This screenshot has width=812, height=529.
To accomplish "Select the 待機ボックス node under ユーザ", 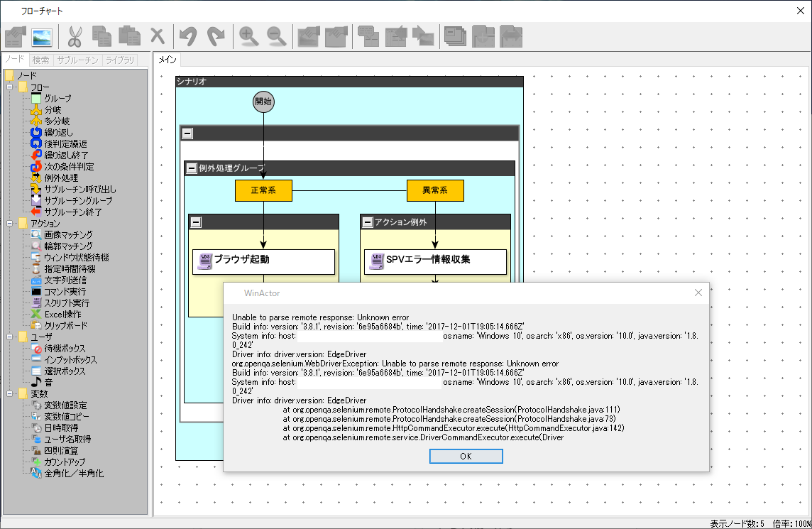I will click(61, 349).
